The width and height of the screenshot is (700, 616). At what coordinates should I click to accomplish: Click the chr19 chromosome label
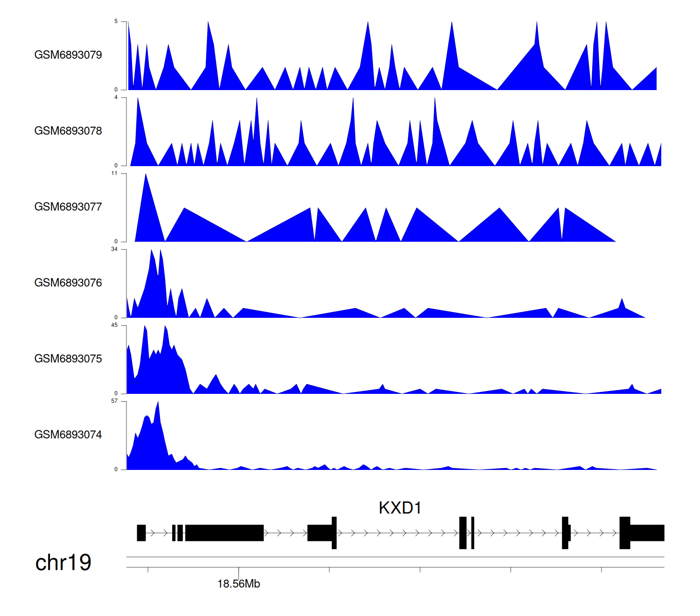(63, 563)
